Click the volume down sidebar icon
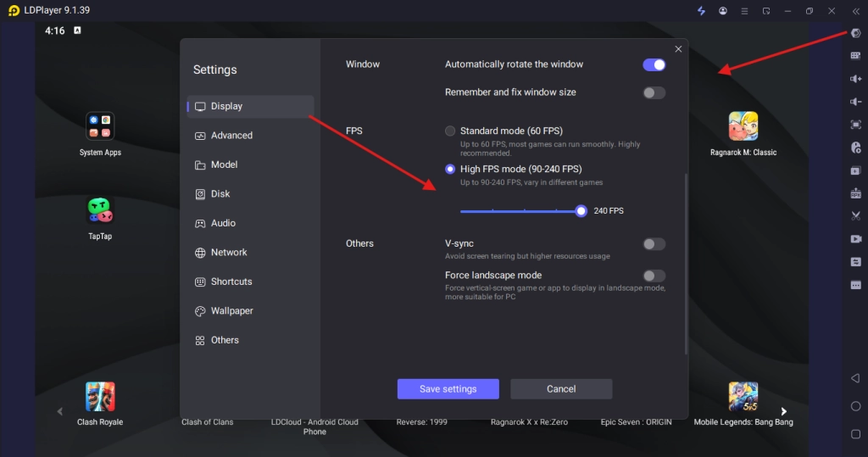The image size is (868, 457). click(856, 102)
